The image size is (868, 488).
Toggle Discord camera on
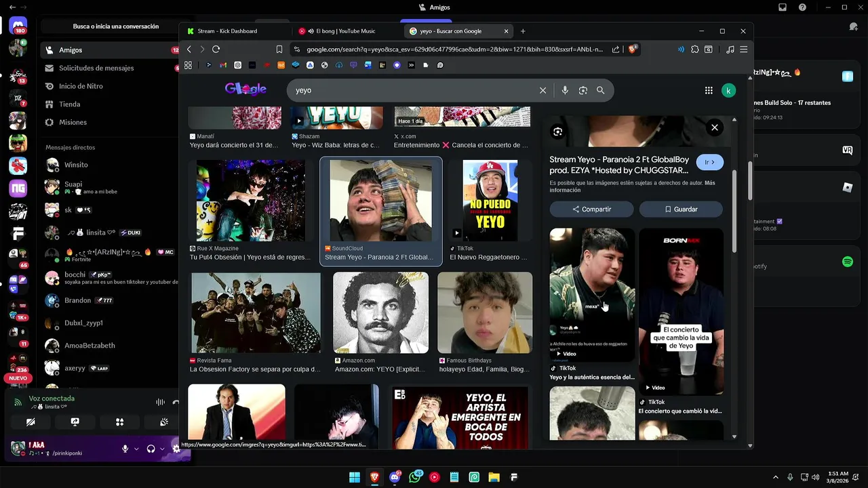[31, 422]
